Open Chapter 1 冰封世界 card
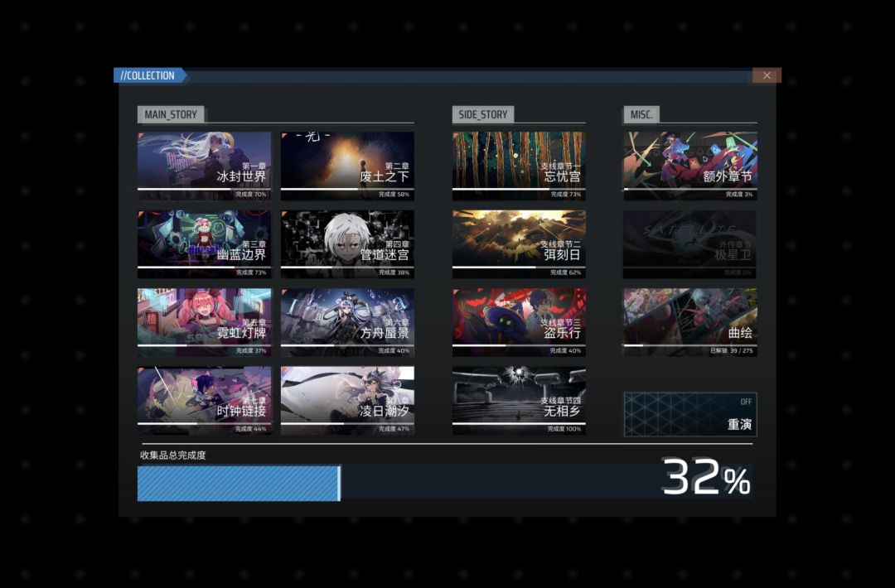Image resolution: width=895 pixels, height=588 pixels. pyautogui.click(x=205, y=166)
